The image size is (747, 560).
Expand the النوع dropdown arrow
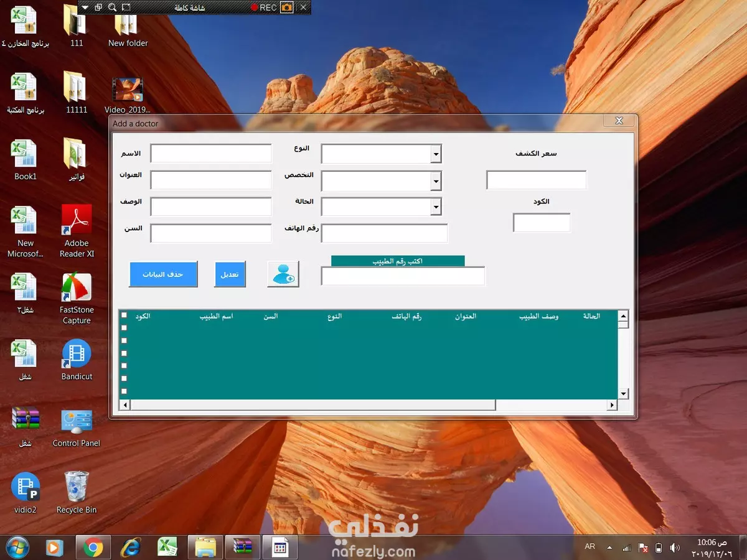coord(436,154)
